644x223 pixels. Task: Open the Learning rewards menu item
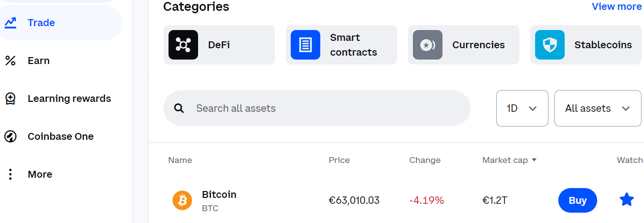(69, 98)
